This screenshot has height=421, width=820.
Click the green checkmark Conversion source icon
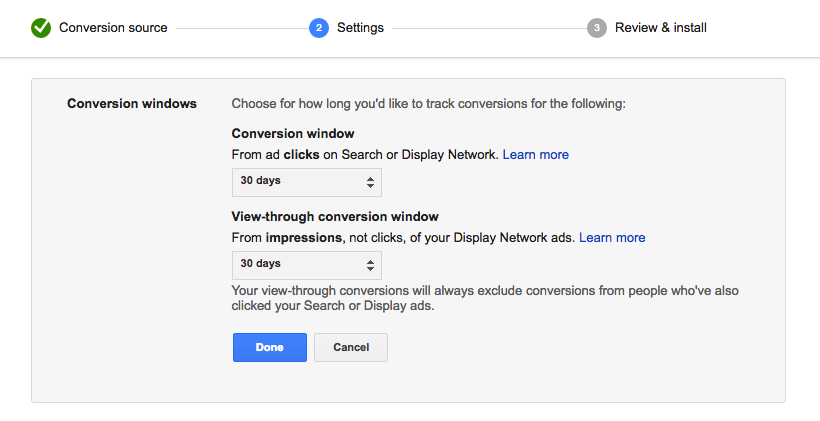pyautogui.click(x=41, y=28)
